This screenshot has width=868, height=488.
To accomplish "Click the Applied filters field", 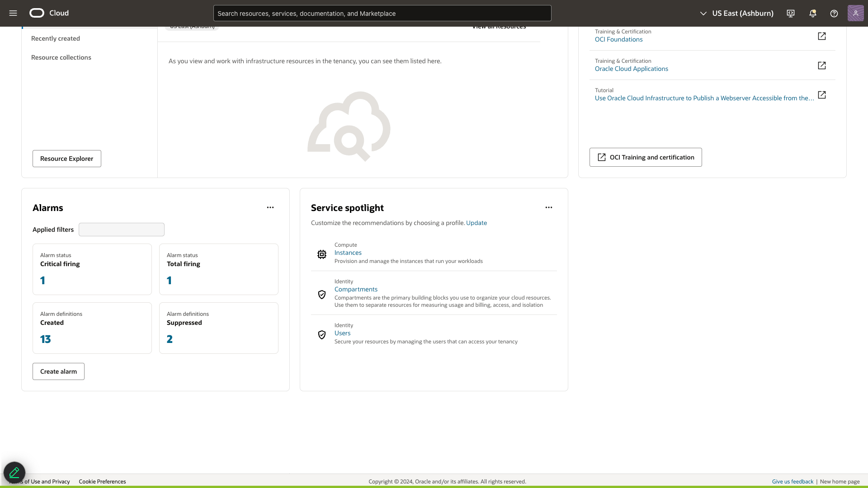I will (x=122, y=230).
